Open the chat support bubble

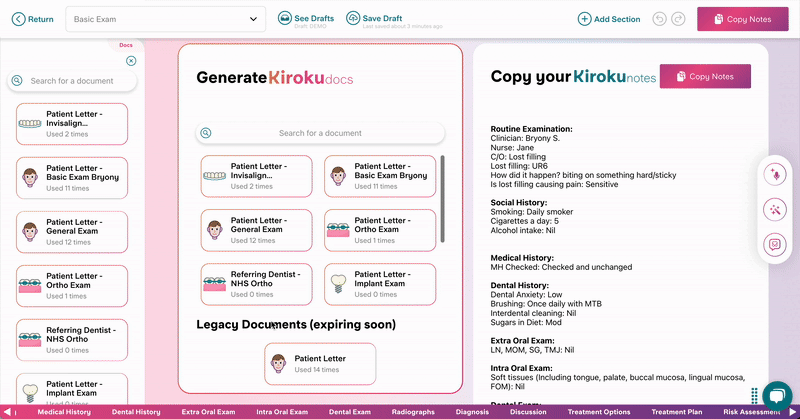(777, 396)
